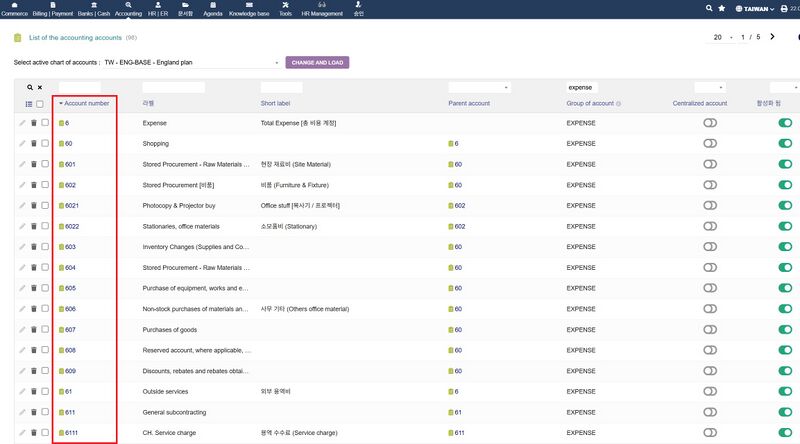Open the HR Management menu
The width and height of the screenshot is (800, 444).
(x=321, y=10)
